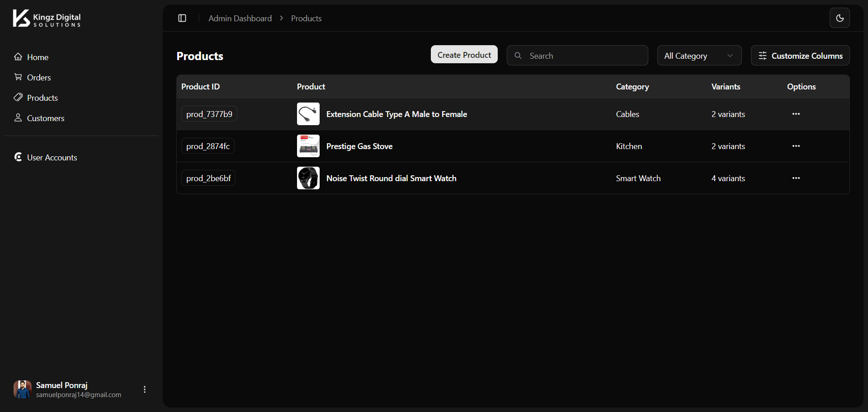Open User Accounts in the sidebar
Viewport: 868px width, 412px height.
(x=52, y=158)
